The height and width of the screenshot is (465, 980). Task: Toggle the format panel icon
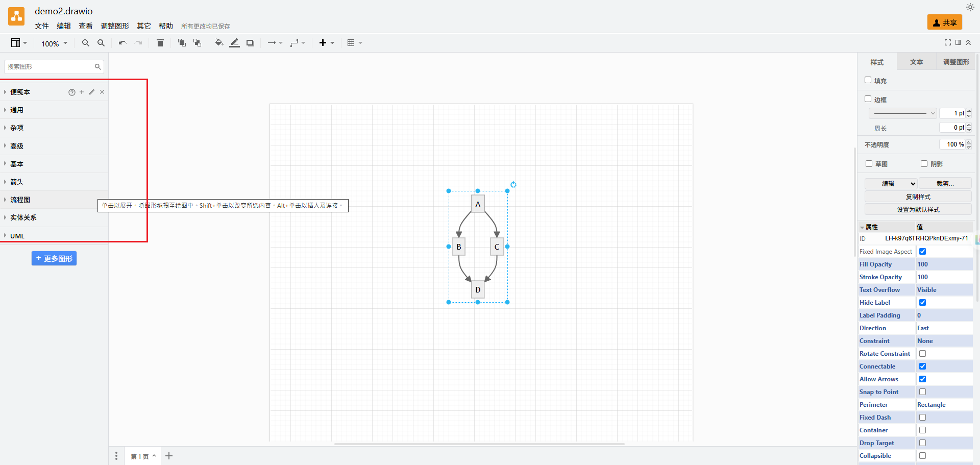(x=958, y=42)
